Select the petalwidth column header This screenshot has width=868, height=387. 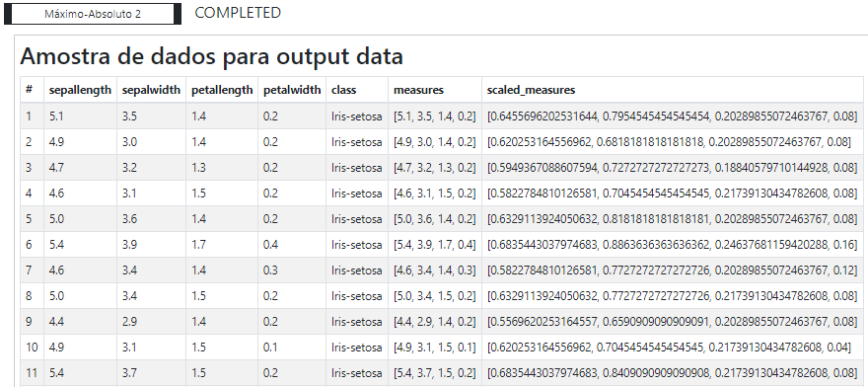coord(292,90)
